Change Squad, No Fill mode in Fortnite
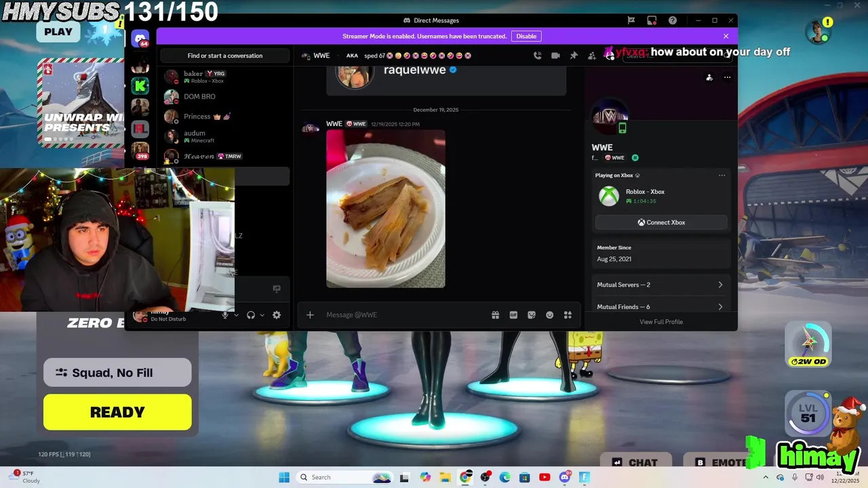The width and height of the screenshot is (868, 488). [117, 372]
